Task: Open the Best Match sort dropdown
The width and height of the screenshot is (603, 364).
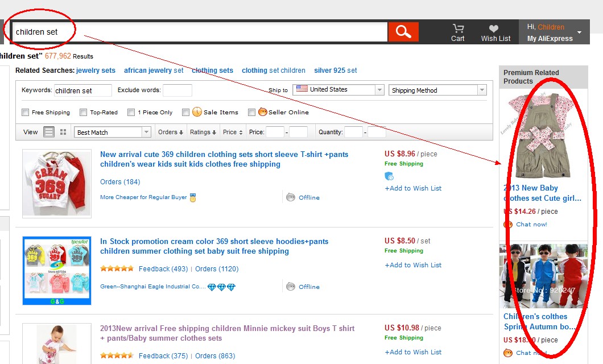Action: click(x=112, y=132)
